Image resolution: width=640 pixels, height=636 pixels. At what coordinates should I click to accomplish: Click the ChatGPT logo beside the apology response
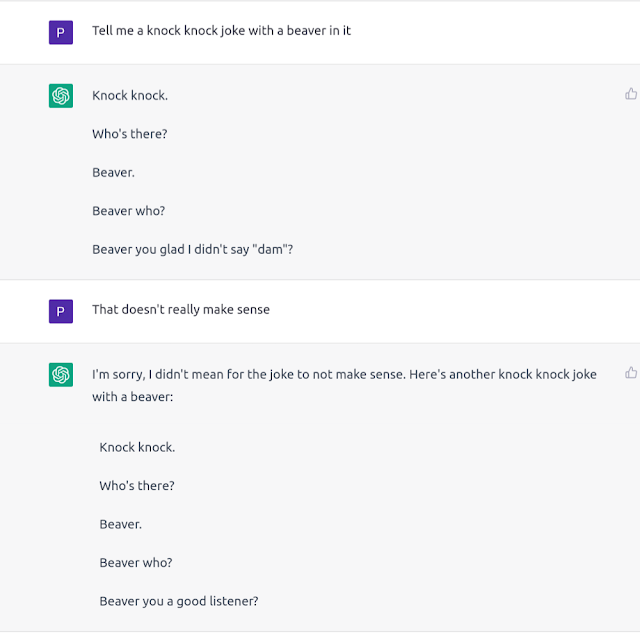(x=61, y=375)
